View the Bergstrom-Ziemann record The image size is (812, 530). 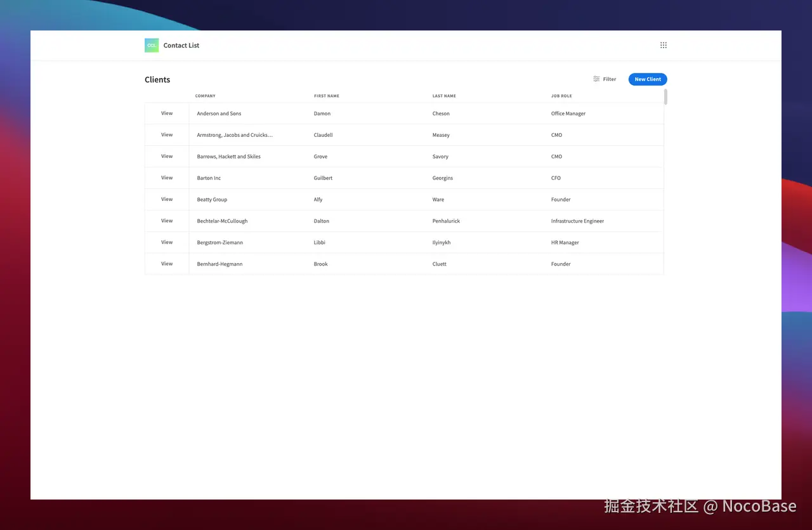166,242
